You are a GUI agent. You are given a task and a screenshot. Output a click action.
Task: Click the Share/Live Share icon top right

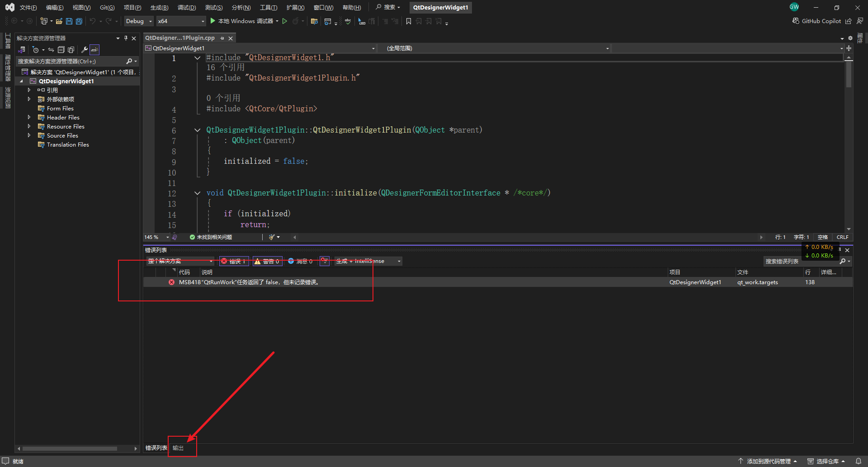[x=849, y=21]
